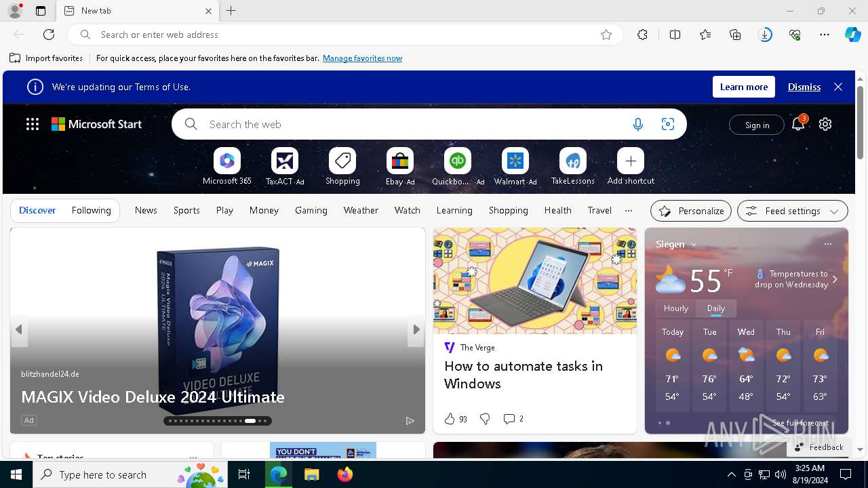The width and height of the screenshot is (868, 488).
Task: Open TaxACT shortcut tile
Action: [285, 167]
